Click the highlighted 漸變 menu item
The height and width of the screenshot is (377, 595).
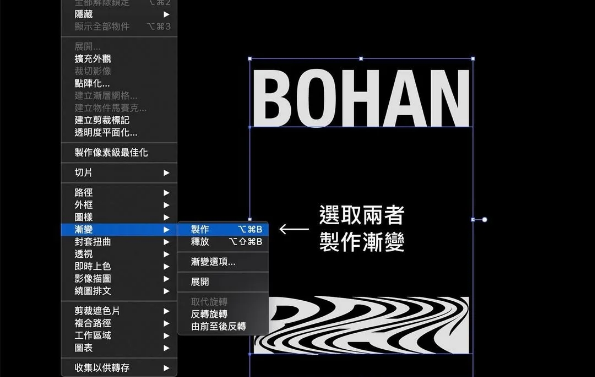[119, 229]
